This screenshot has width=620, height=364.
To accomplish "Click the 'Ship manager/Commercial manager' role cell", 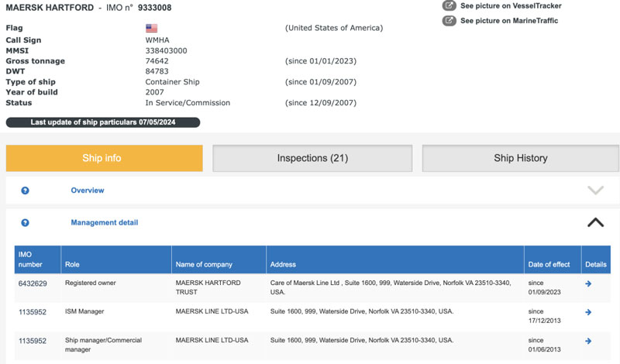I will click(103, 345).
